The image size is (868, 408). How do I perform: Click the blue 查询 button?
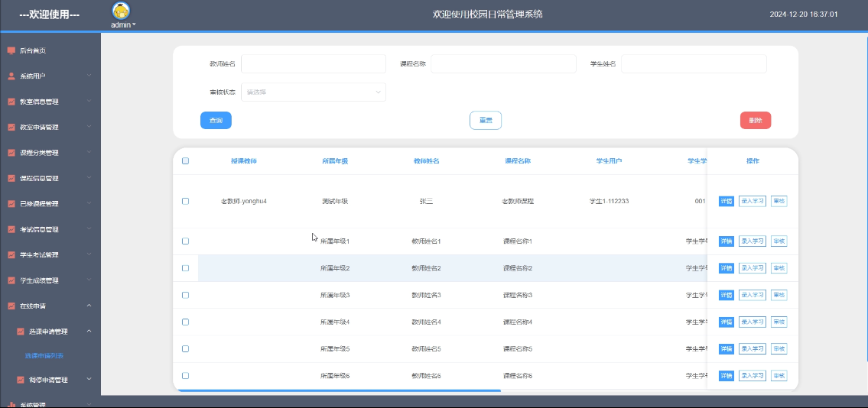pyautogui.click(x=216, y=121)
